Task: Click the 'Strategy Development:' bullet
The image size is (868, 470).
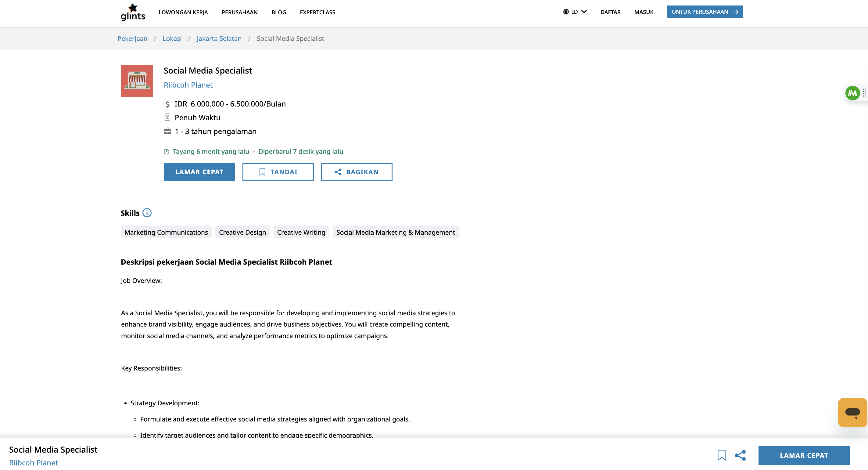Action: [x=165, y=403]
